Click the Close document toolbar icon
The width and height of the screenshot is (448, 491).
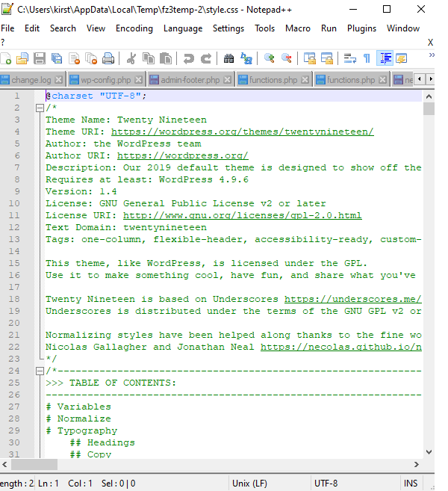point(74,58)
